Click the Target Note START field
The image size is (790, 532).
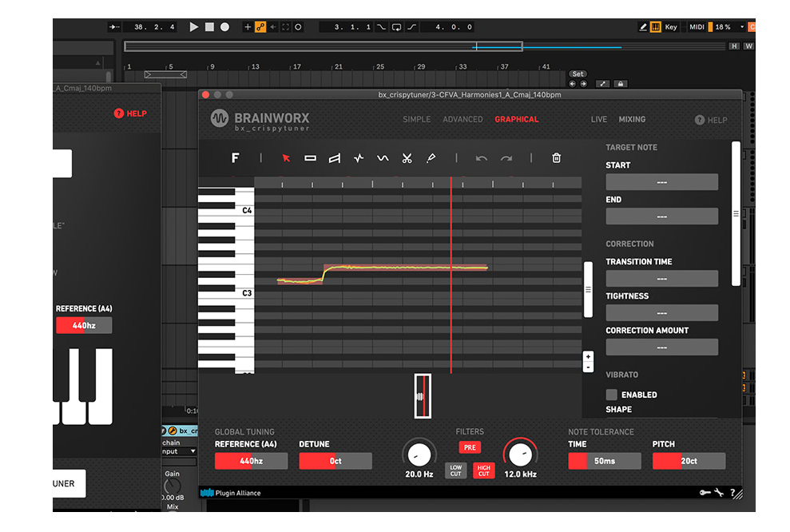[x=661, y=182]
